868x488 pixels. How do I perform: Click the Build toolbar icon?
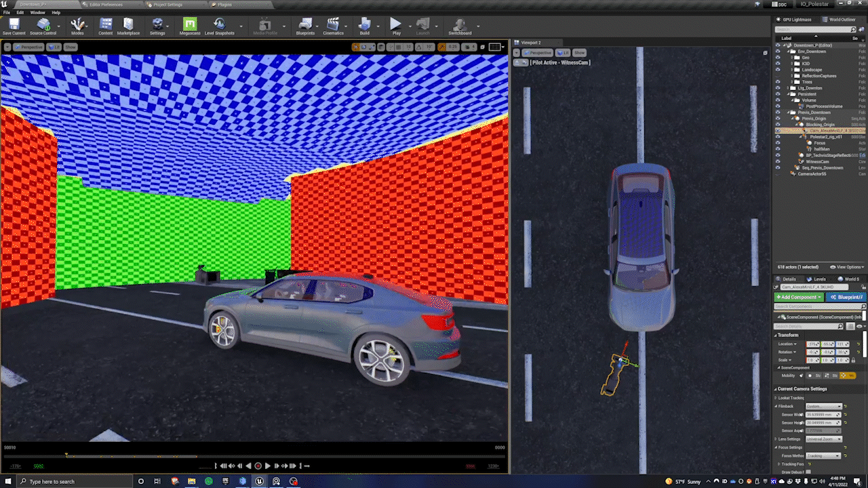click(x=365, y=27)
